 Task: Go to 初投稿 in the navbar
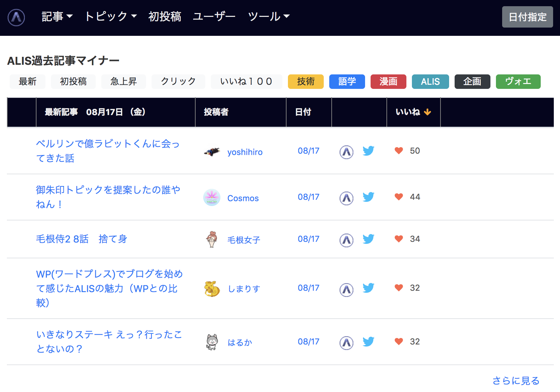[x=165, y=17]
